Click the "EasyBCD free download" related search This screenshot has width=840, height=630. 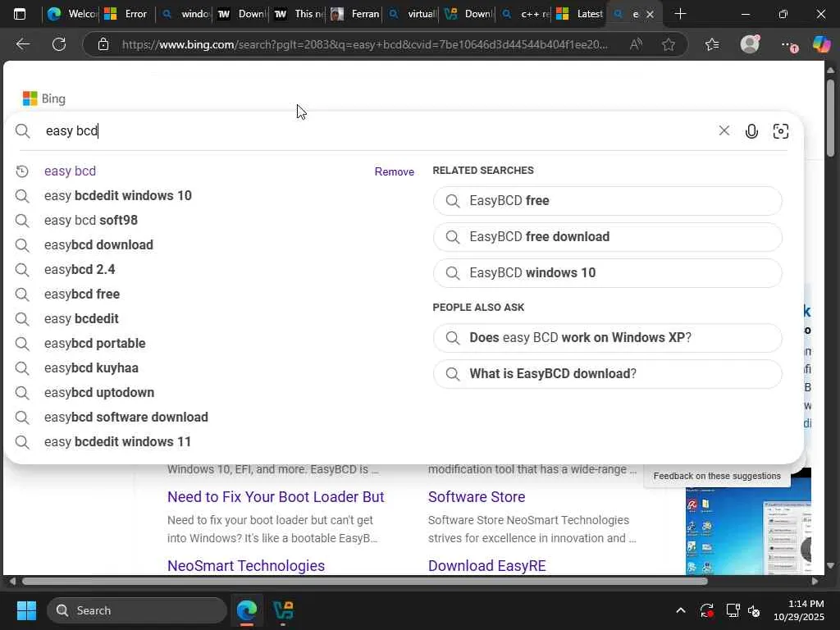coord(539,237)
